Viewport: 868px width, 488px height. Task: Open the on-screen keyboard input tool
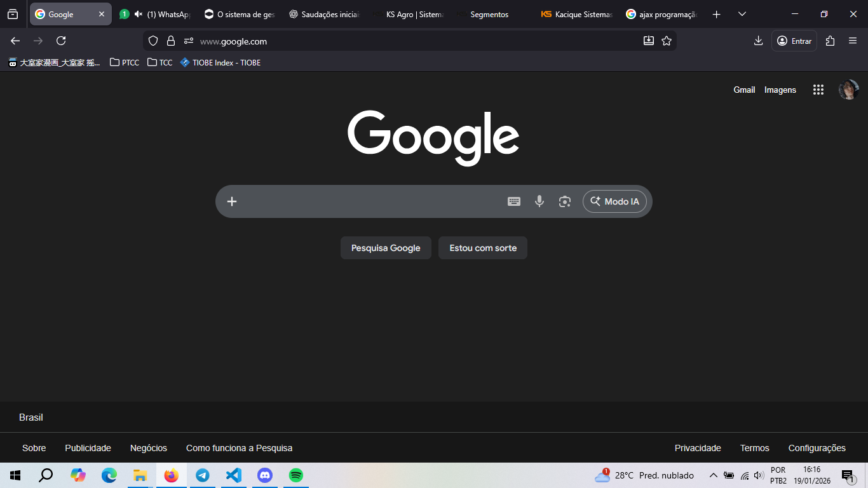[x=514, y=201]
